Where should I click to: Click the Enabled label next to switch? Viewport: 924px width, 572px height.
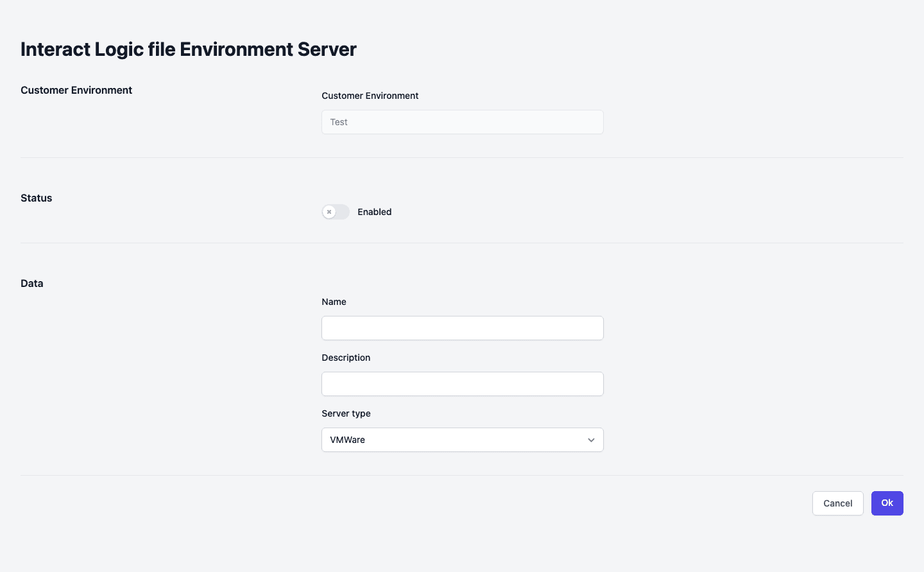point(375,212)
